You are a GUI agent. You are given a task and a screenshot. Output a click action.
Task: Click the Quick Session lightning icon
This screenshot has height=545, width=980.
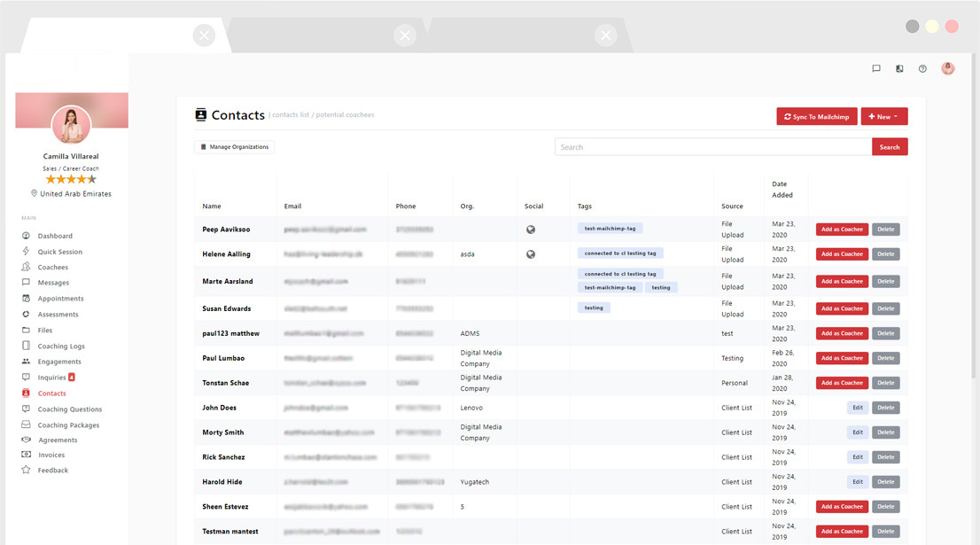point(26,252)
